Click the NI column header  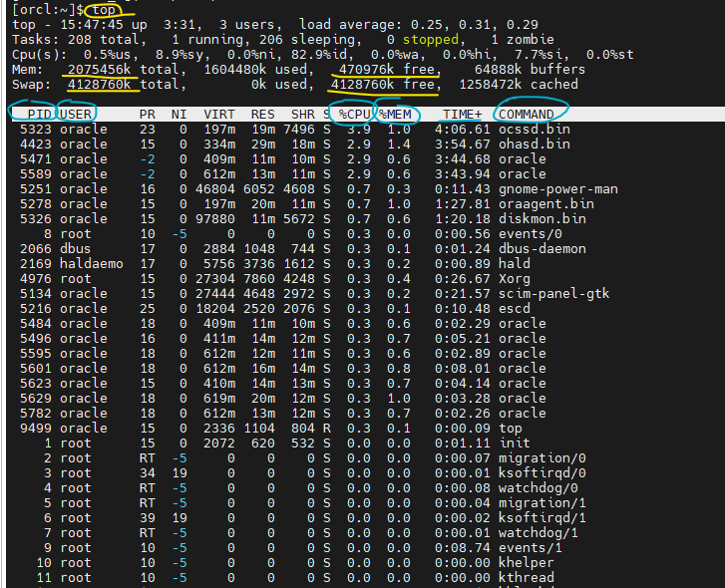tap(179, 114)
